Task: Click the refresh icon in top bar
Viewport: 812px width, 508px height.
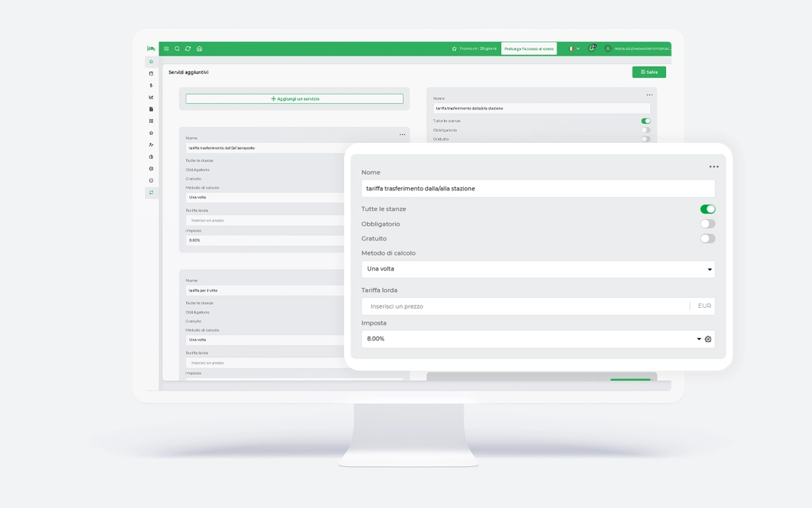Action: tap(188, 48)
